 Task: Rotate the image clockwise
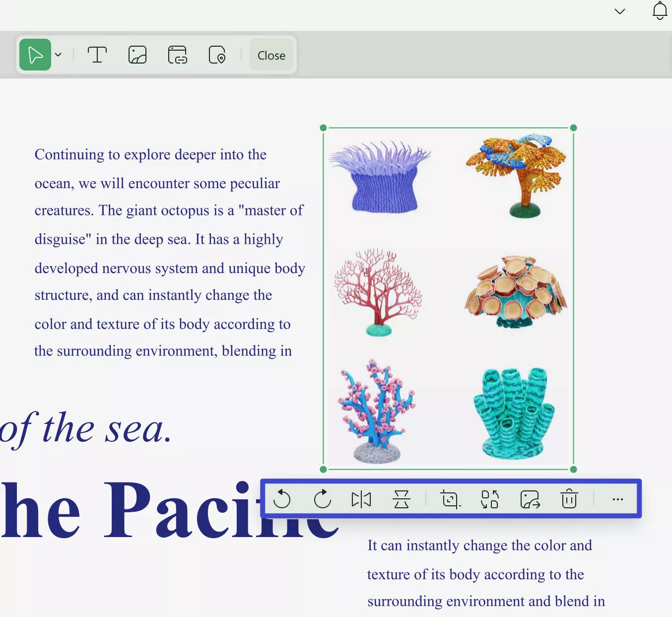(x=322, y=499)
